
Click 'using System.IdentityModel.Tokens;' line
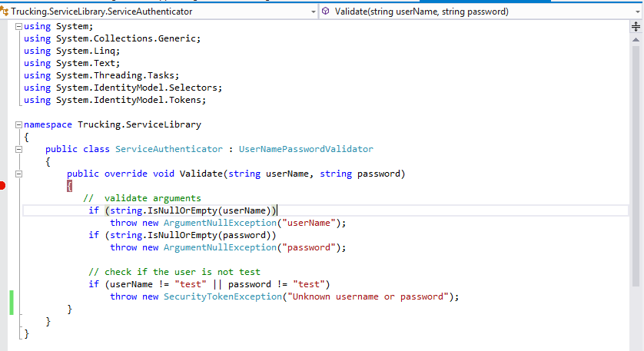115,100
